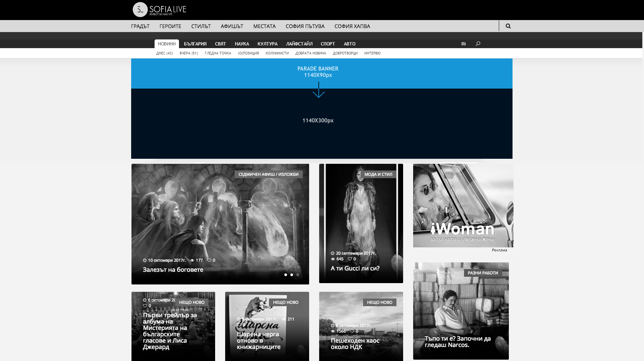Open the ГРАДЪТ menu section
This screenshot has height=361, width=644.
(140, 26)
